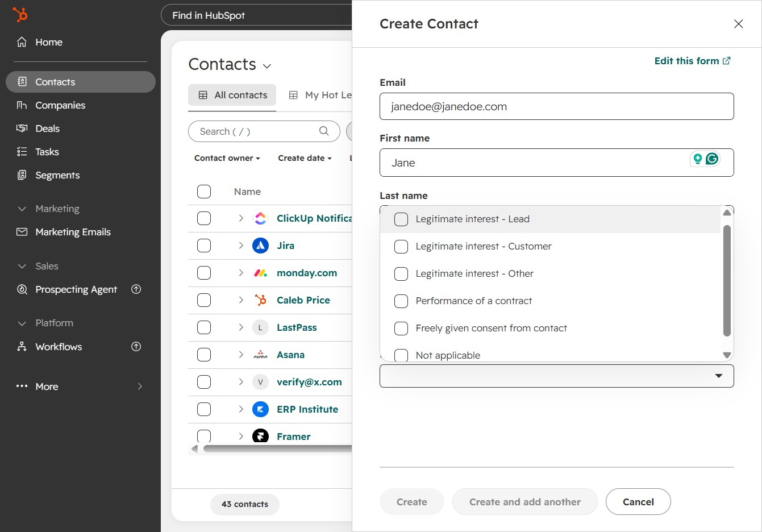Open the empty dropdown below the options list
Image resolution: width=762 pixels, height=532 pixels.
click(557, 376)
